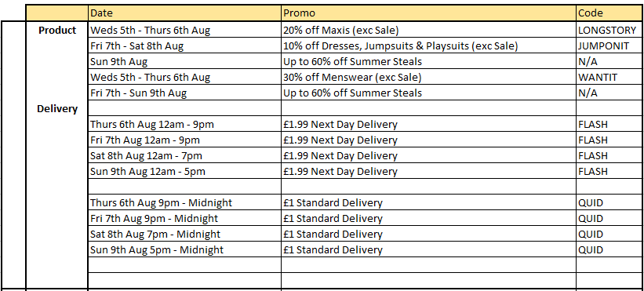Screen dimensions: 644x291
Task: Select the Code column header cell
Action: click(610, 13)
